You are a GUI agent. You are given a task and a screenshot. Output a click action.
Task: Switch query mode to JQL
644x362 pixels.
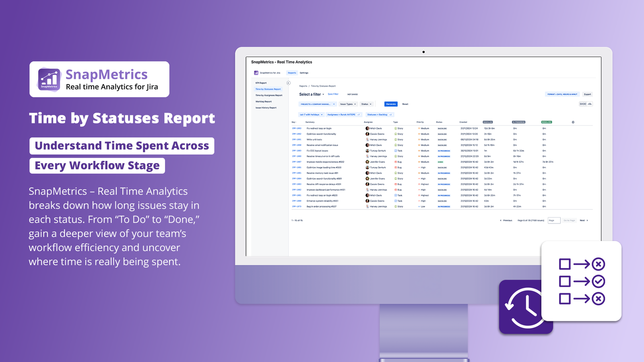(590, 104)
